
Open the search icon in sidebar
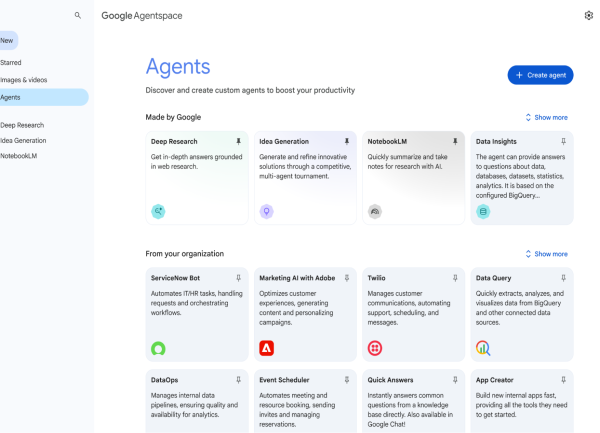tap(78, 15)
